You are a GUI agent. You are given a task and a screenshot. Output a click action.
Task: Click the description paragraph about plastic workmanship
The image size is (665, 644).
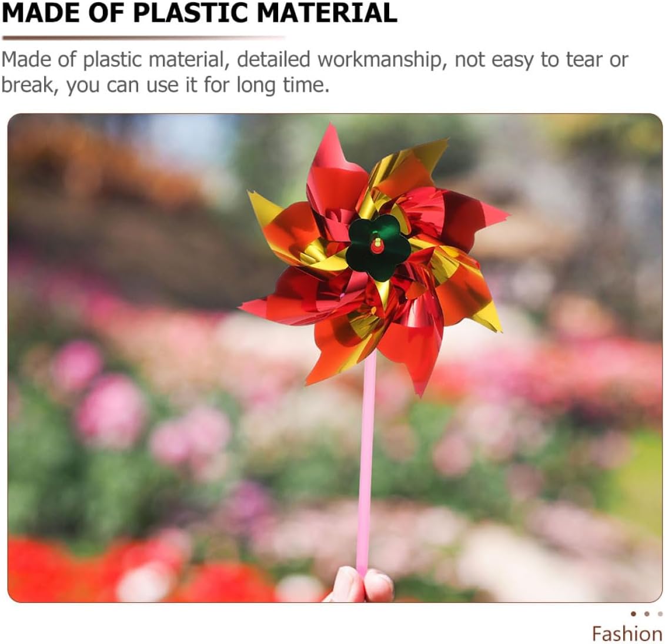[315, 72]
